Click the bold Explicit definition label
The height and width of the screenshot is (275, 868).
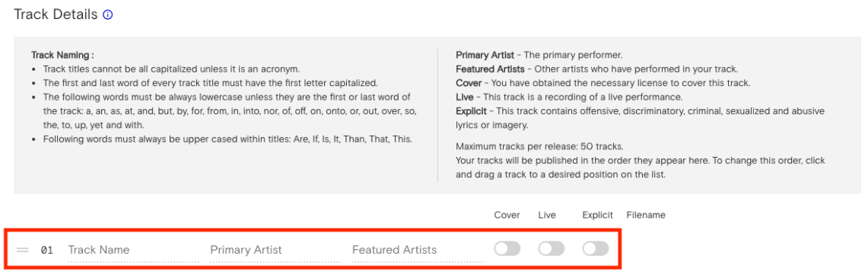471,111
